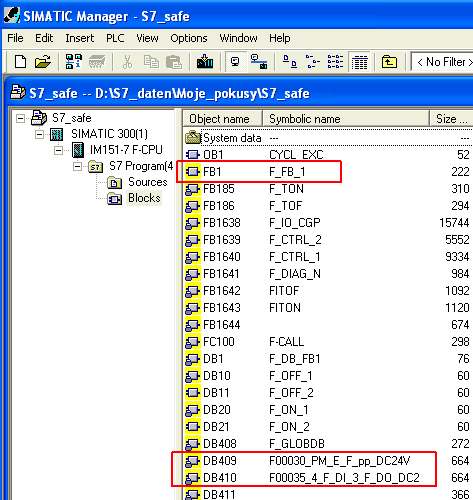473x500 pixels.
Task: Click the Download to PLC icon
Action: coord(205,62)
